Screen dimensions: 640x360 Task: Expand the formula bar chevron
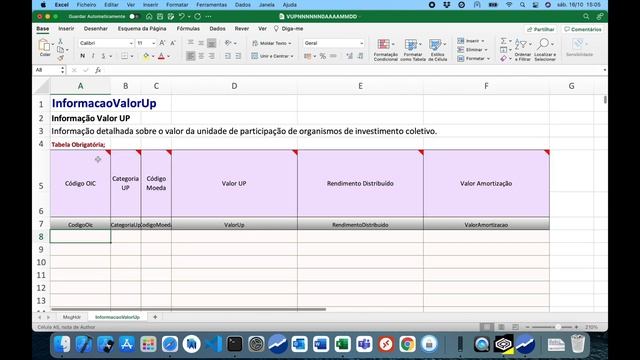(604, 70)
